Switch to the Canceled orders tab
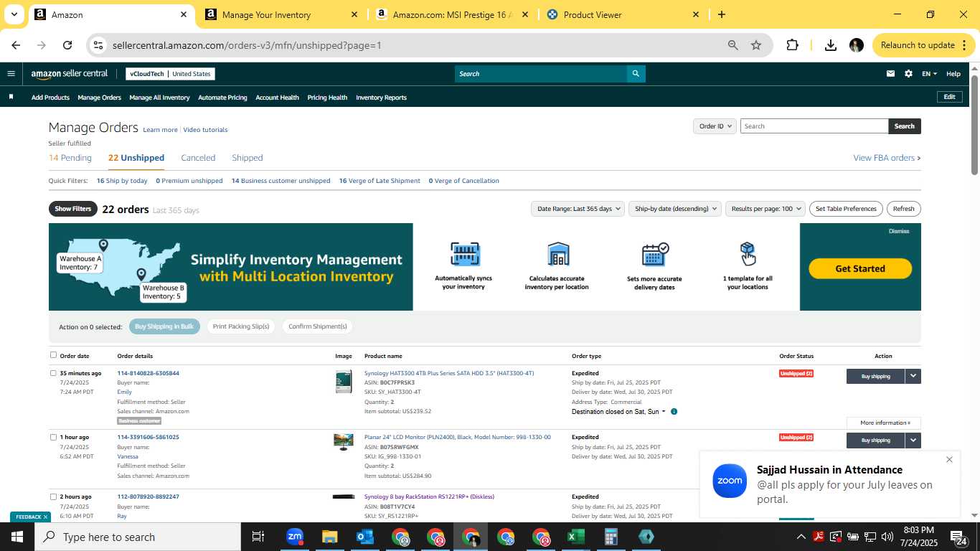 click(198, 158)
